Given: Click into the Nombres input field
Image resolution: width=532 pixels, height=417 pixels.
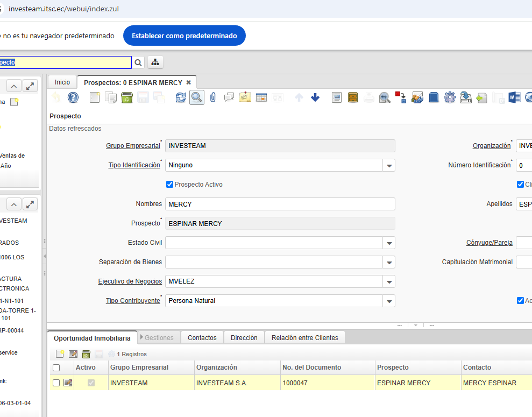Looking at the screenshot, I should [280, 204].
